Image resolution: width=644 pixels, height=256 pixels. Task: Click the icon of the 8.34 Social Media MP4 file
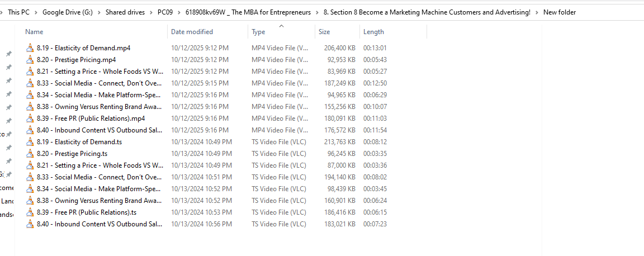[30, 95]
